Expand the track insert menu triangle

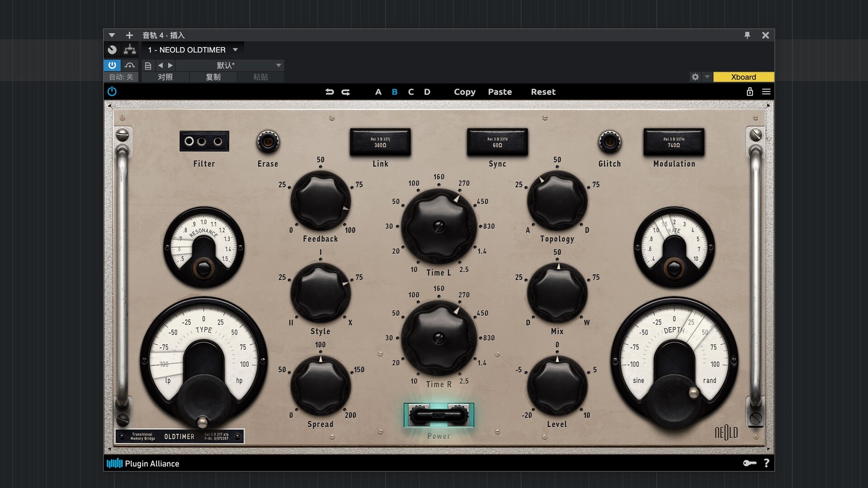pyautogui.click(x=112, y=35)
